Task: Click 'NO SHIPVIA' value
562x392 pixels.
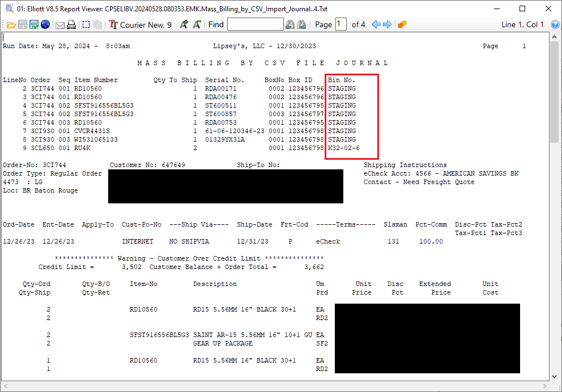Action: (189, 241)
